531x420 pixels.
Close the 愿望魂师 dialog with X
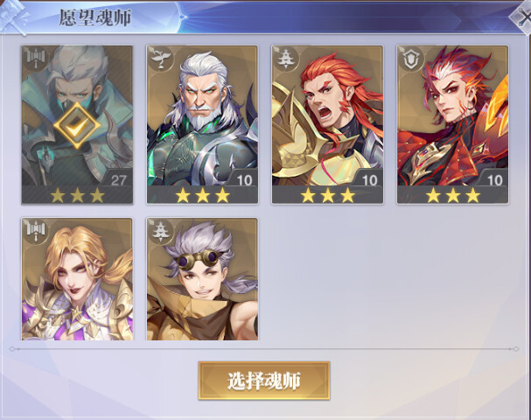pos(523,18)
